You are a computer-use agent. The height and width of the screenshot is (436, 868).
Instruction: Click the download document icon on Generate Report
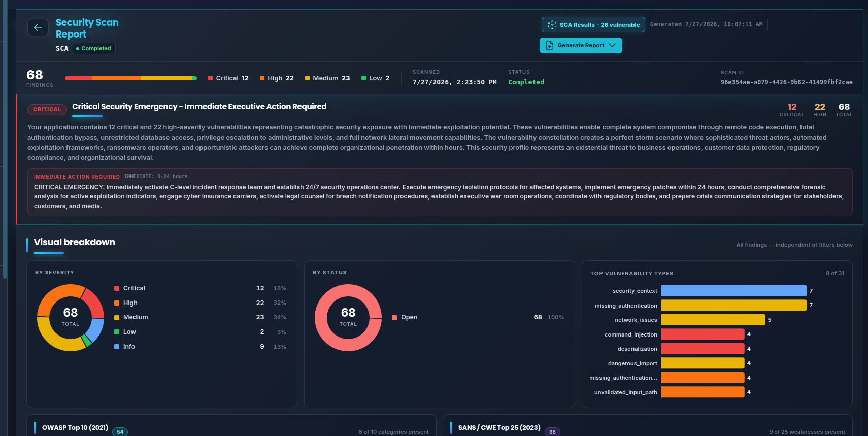click(550, 45)
